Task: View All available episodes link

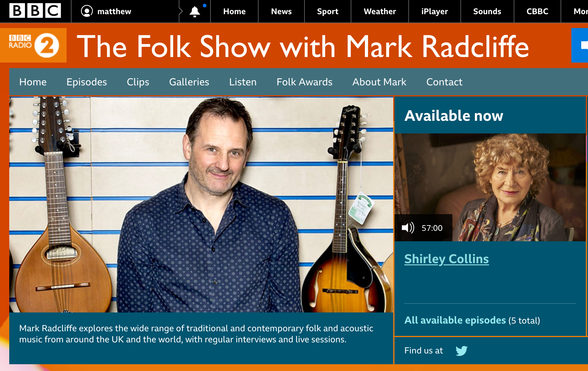Action: [x=455, y=320]
